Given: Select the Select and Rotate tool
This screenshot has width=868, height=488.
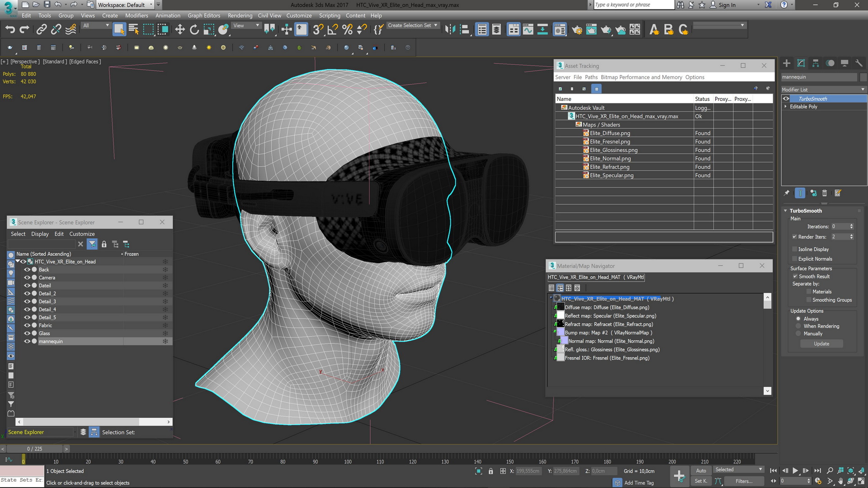Looking at the screenshot, I should [x=194, y=29].
